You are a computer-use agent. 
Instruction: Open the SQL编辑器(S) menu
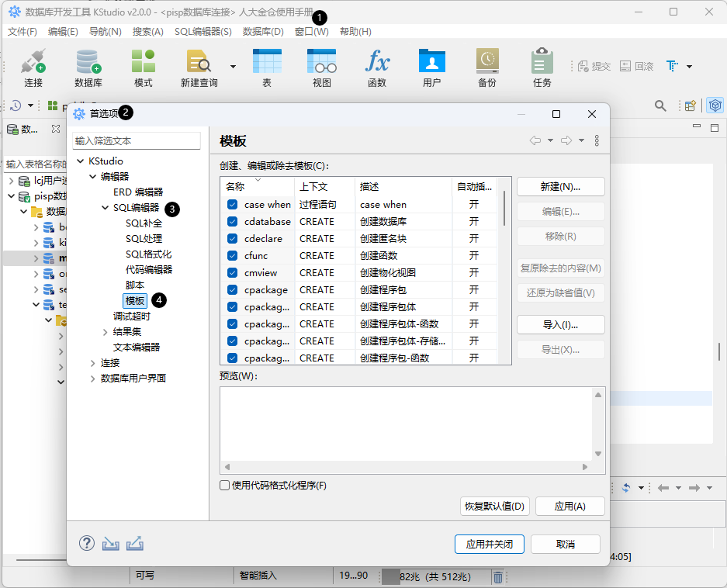(x=203, y=32)
